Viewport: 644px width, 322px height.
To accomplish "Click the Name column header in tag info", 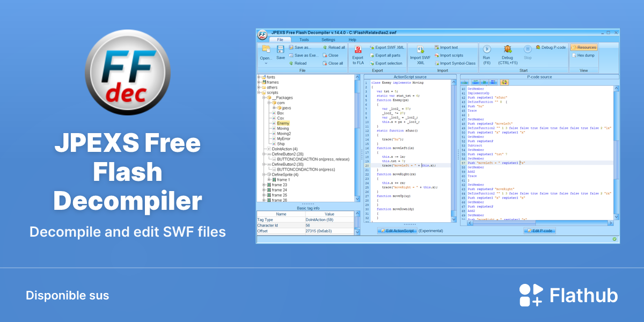I will click(281, 214).
